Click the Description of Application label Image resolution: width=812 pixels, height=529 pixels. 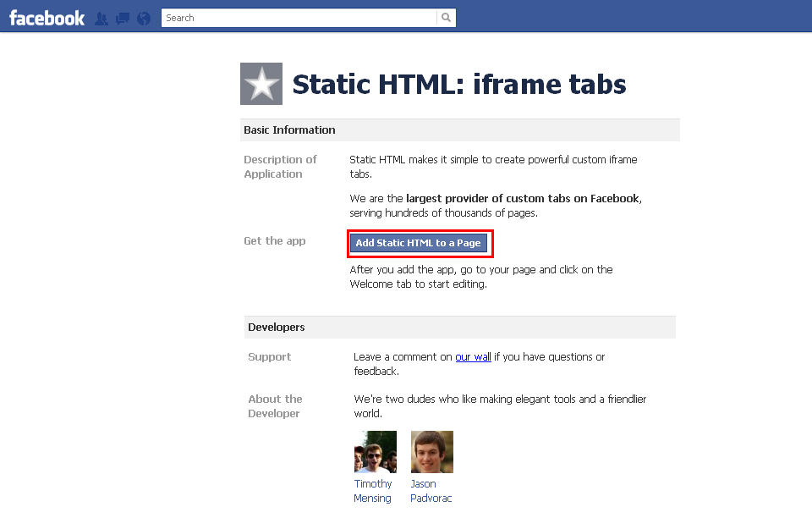tap(280, 166)
